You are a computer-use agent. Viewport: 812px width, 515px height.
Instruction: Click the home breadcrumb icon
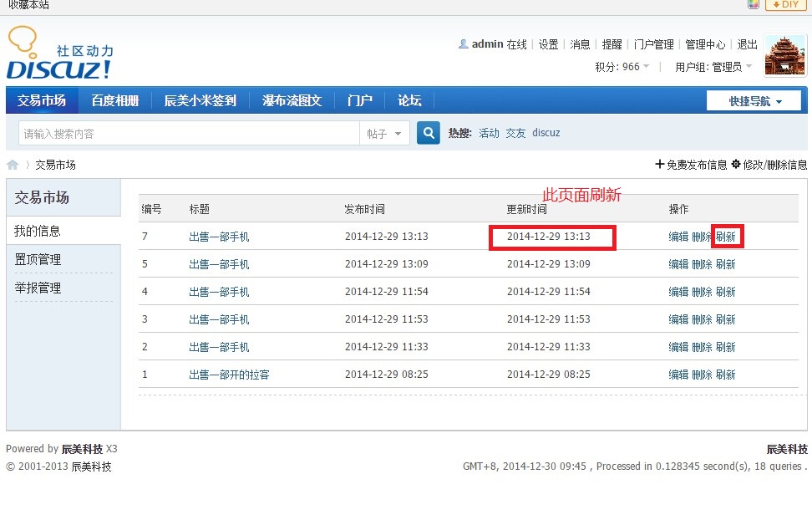12,165
